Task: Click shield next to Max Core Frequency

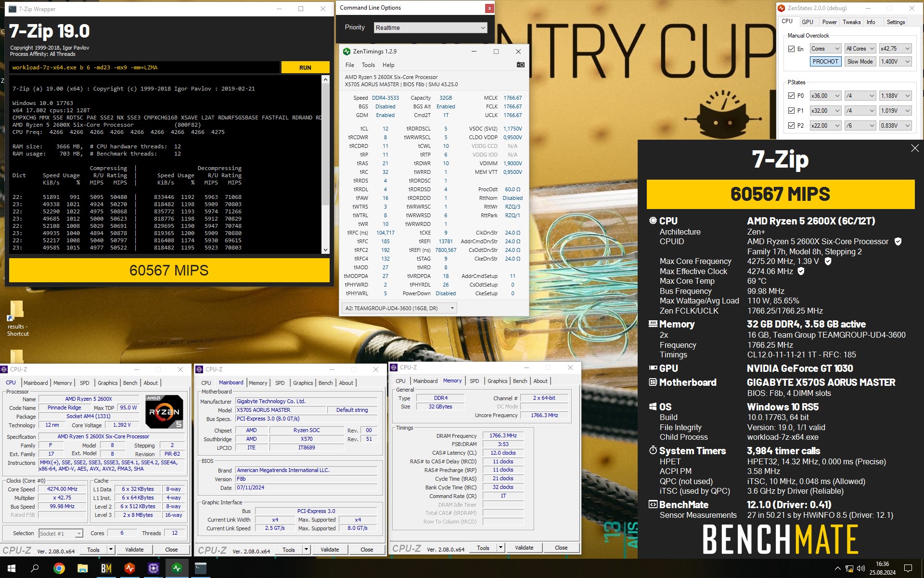Action: coord(828,261)
